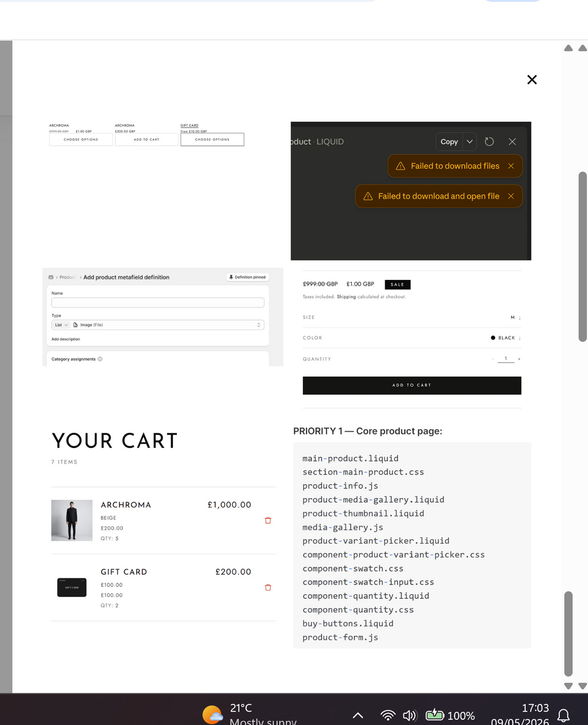The width and height of the screenshot is (588, 725).
Task: Open Wi-Fi network settings icon
Action: [x=388, y=716]
